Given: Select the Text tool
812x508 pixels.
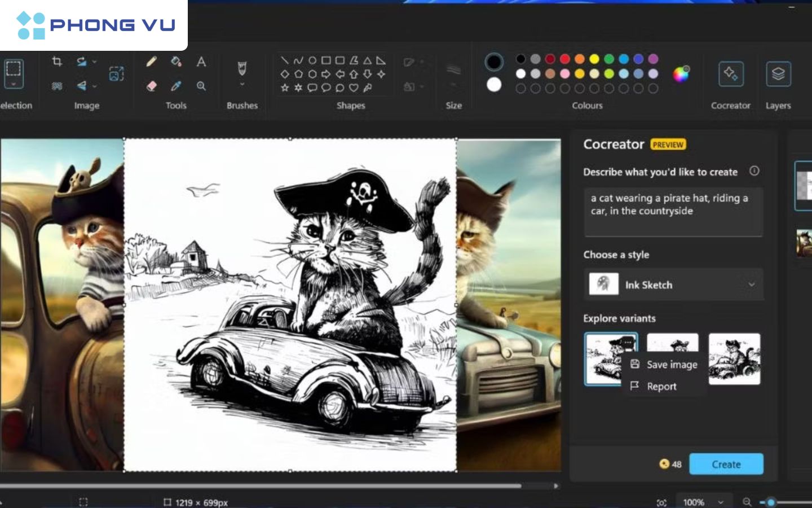Looking at the screenshot, I should [x=201, y=62].
